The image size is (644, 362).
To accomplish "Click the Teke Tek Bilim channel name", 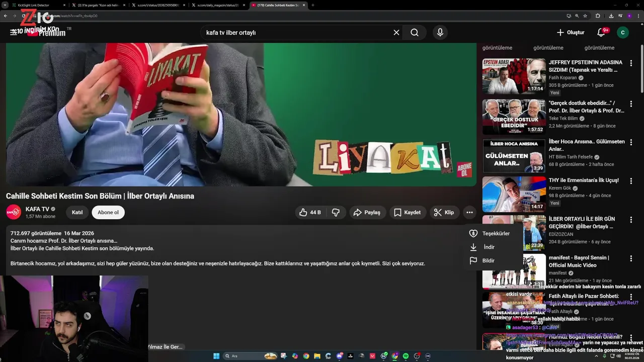I will (563, 119).
